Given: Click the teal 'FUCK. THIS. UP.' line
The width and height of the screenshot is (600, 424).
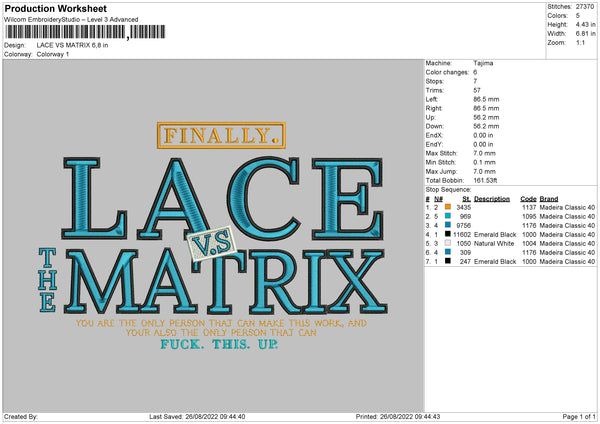Looking at the screenshot, I should [x=219, y=344].
